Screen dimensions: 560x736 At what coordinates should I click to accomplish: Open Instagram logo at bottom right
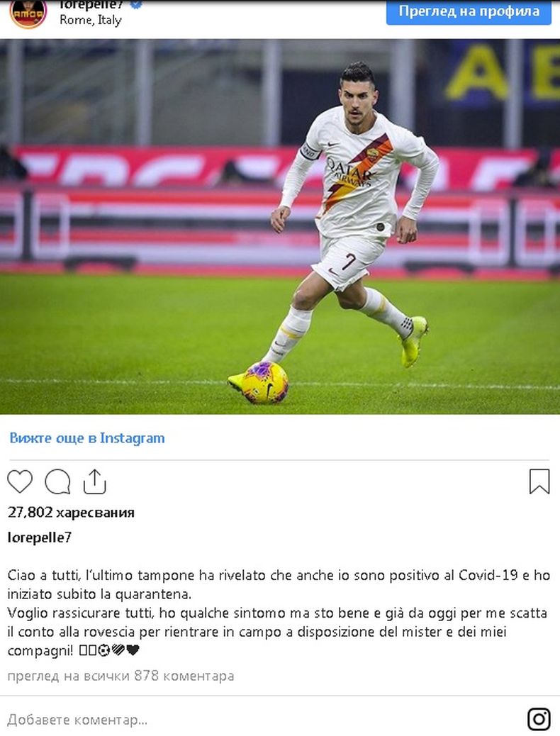539,719
